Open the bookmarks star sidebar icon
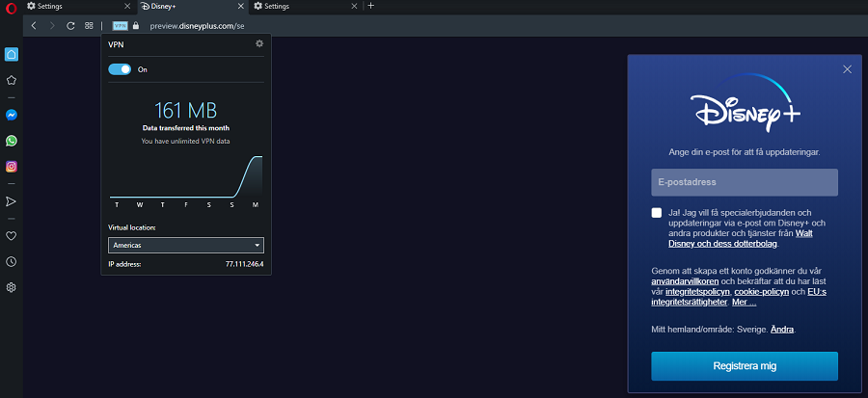Screen dimensions: 868x398 point(11,80)
